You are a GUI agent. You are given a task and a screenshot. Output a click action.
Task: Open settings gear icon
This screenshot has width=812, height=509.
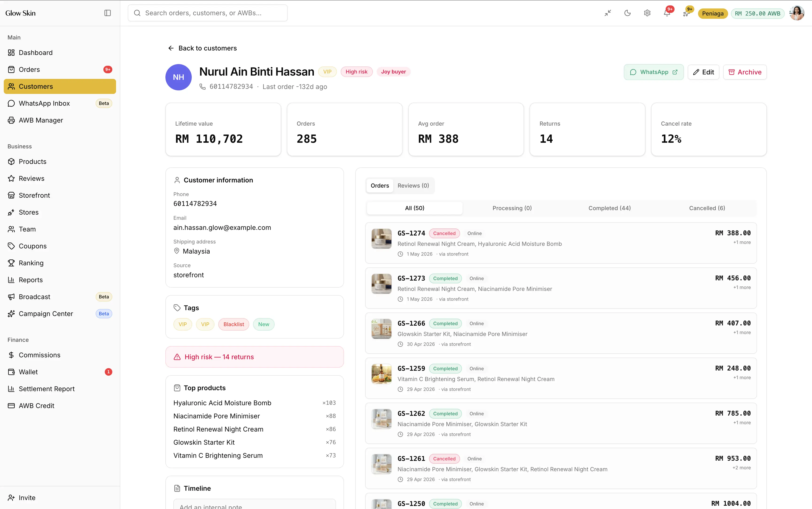647,13
